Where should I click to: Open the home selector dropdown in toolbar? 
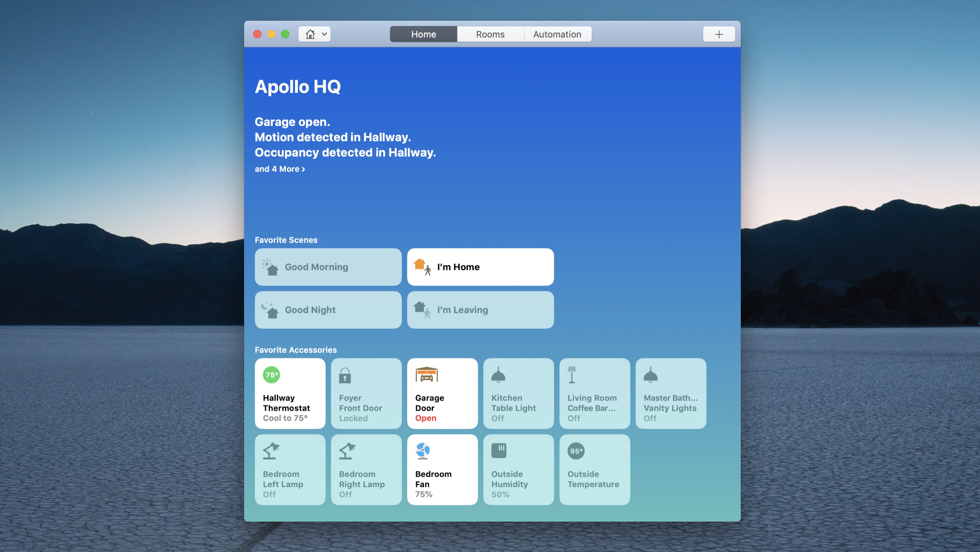314,34
